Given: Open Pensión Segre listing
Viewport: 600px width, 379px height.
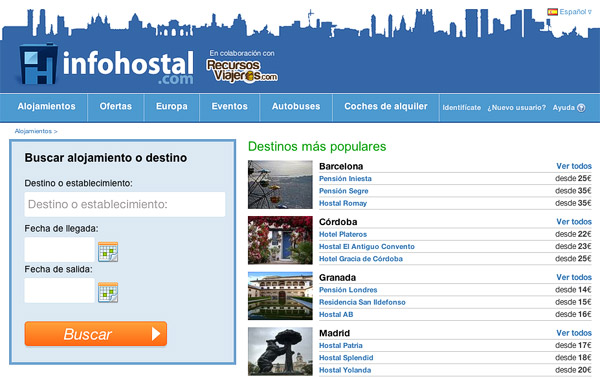Looking at the screenshot, I should 344,191.
